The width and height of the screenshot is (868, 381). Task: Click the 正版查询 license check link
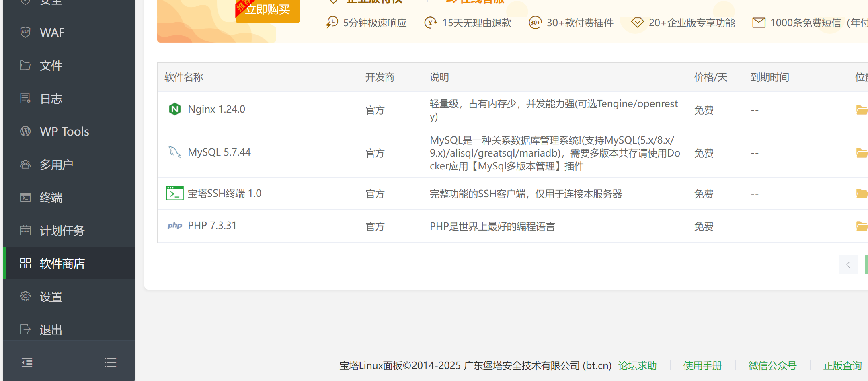(842, 366)
